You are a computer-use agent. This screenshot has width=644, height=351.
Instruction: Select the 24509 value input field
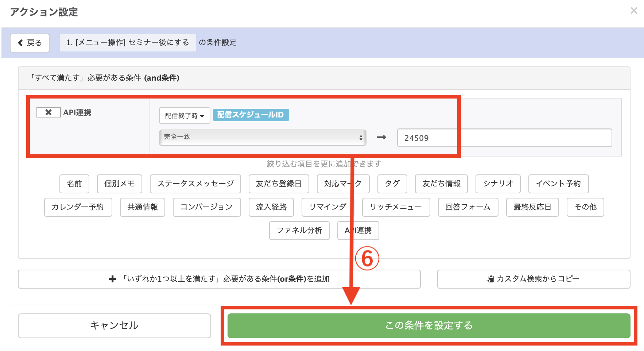504,138
